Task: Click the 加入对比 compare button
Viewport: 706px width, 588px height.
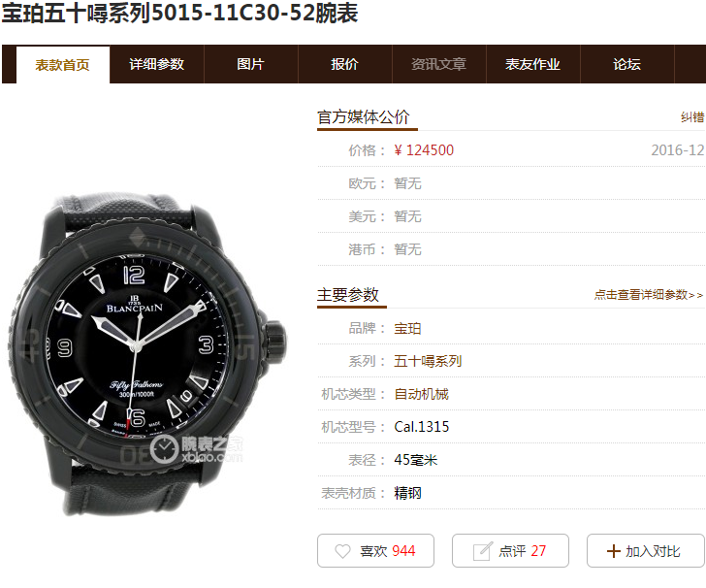Action: pyautogui.click(x=645, y=551)
